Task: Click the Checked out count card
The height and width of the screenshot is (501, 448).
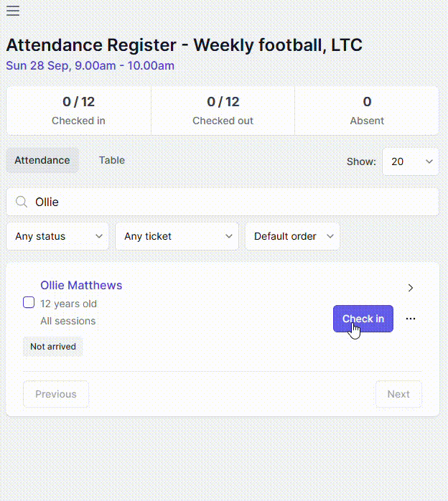Action: click(223, 111)
